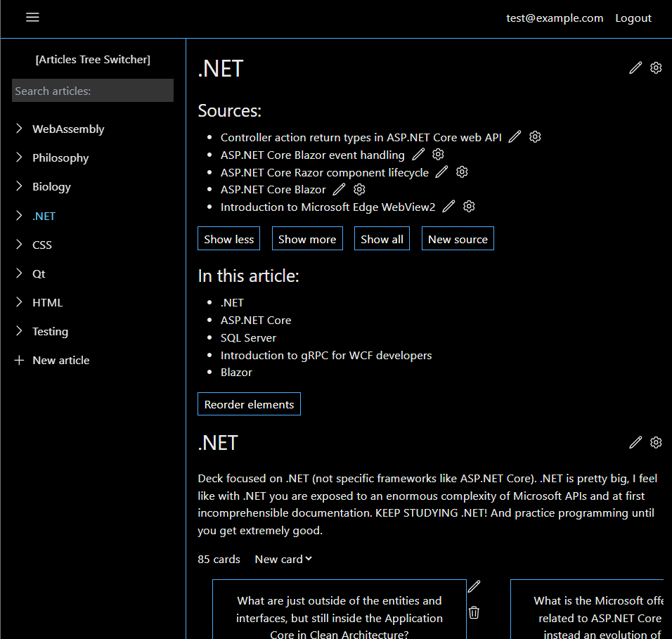Image resolution: width=672 pixels, height=639 pixels.
Task: Create a New article
Action: pos(61,361)
